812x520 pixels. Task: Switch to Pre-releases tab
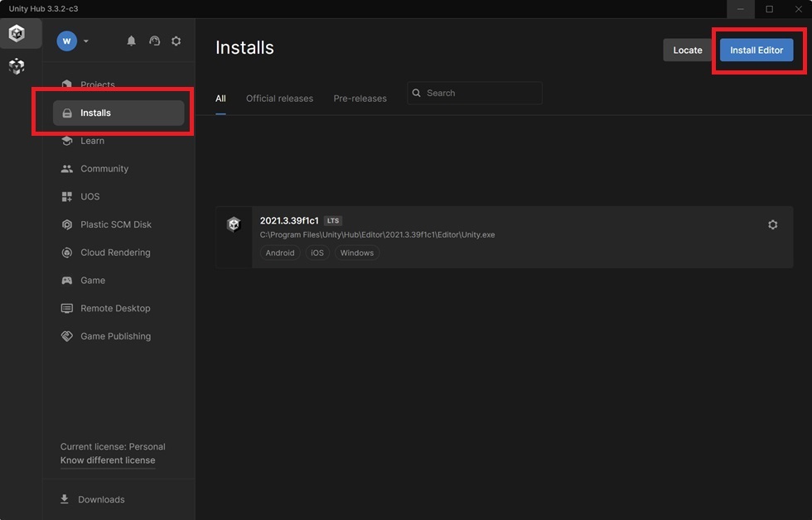[x=360, y=99]
